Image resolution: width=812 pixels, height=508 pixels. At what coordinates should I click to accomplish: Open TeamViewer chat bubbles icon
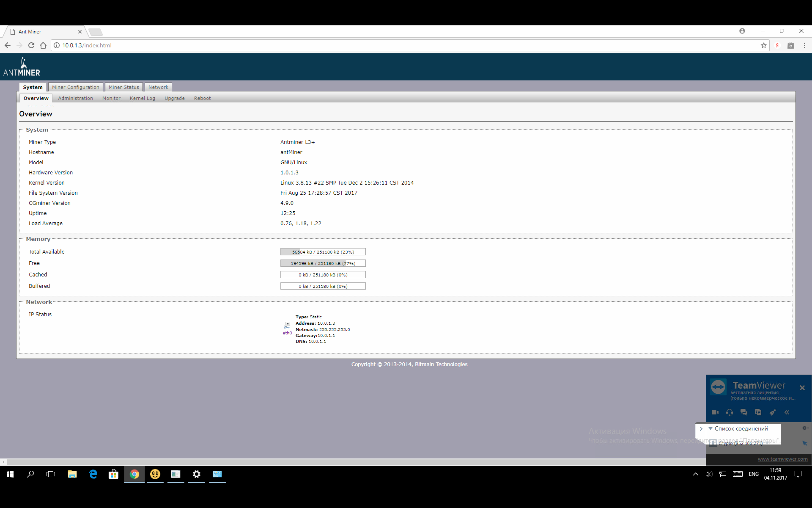coord(744,412)
